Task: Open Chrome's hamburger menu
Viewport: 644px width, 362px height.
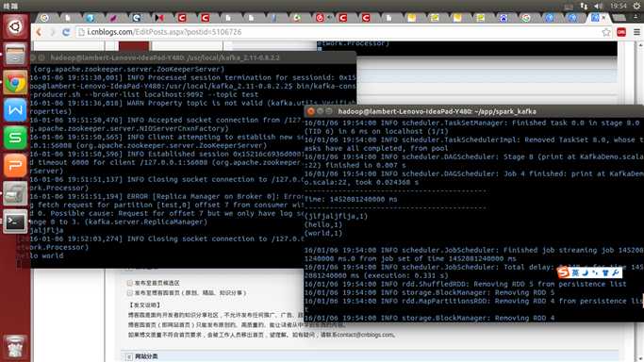Action: (636, 32)
